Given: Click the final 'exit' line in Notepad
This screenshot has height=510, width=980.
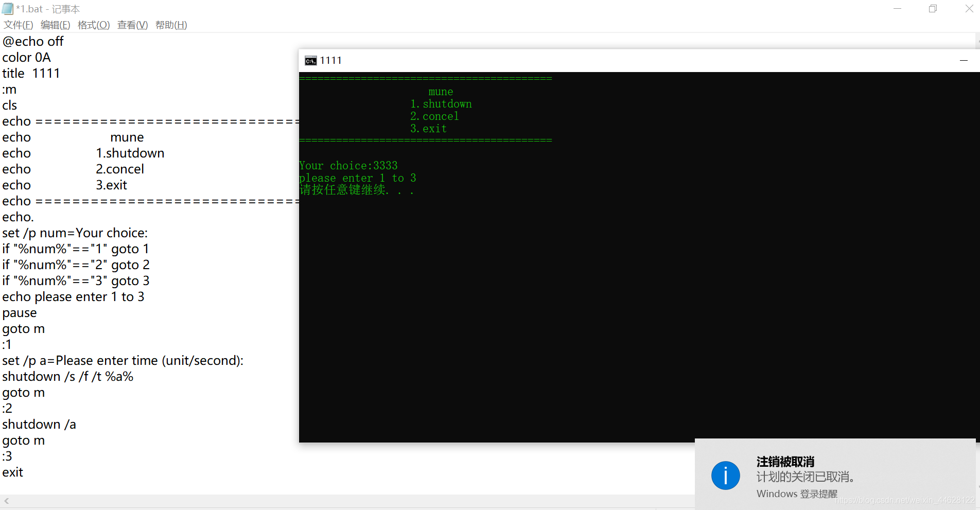Looking at the screenshot, I should (13, 472).
